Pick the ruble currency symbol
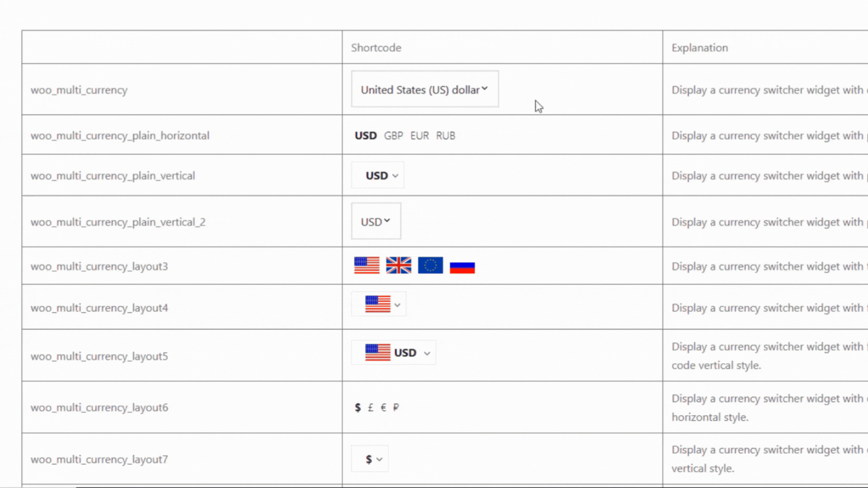 [x=396, y=408]
